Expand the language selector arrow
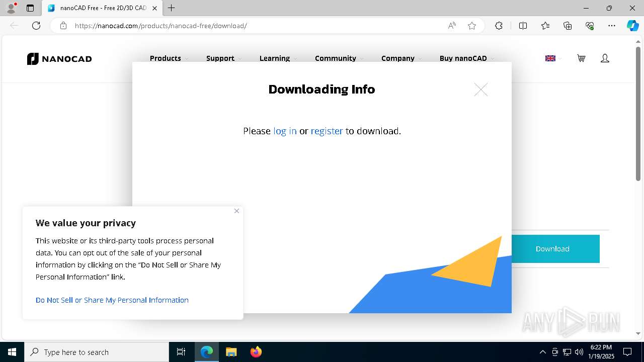 pyautogui.click(x=560, y=59)
